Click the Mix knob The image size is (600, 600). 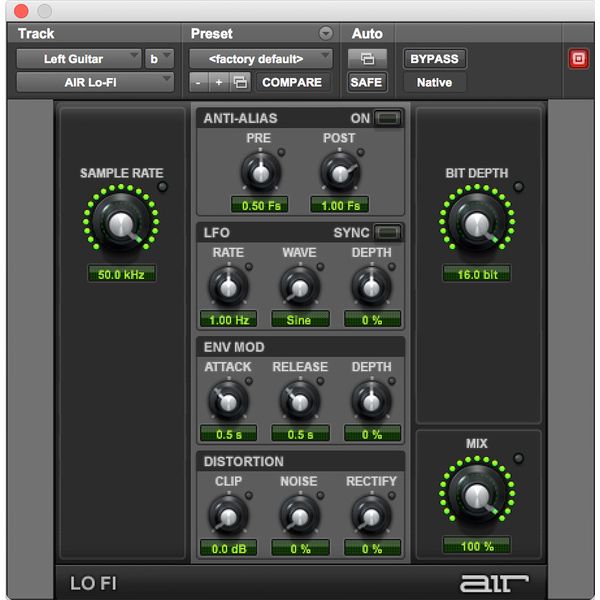[477, 494]
